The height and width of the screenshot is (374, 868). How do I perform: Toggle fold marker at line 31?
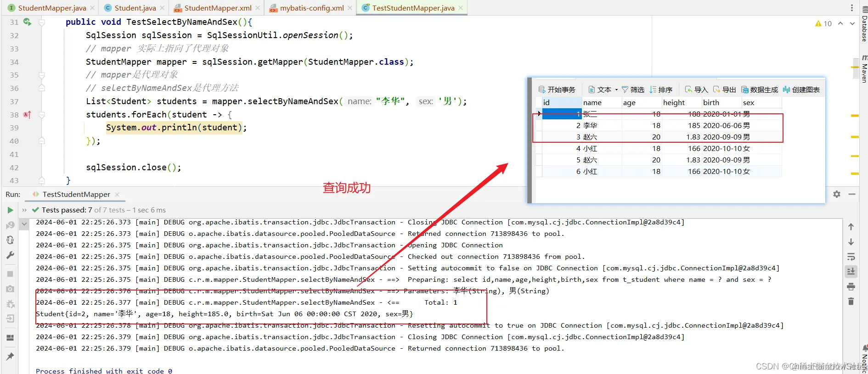[x=42, y=22]
